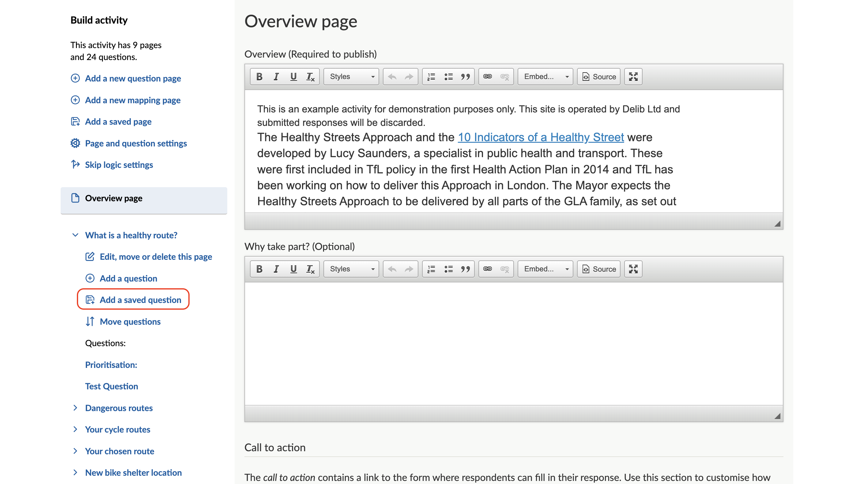Collapse the What is a healthy route? section
Viewport: 868px width, 484px height.
[x=75, y=235]
